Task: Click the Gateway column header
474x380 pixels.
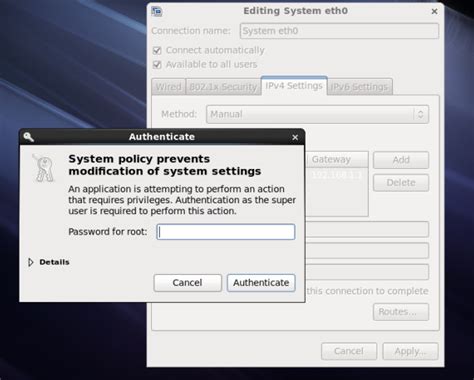Action: (336, 160)
